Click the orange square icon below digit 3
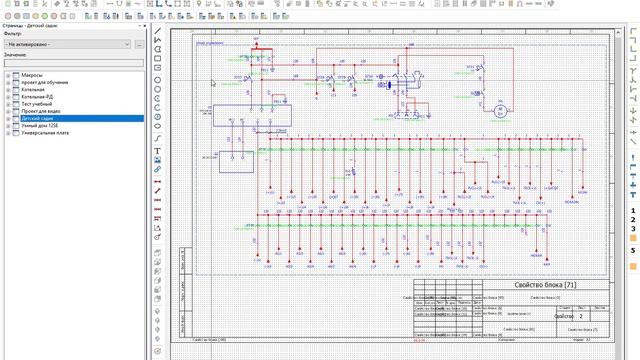 (x=633, y=238)
